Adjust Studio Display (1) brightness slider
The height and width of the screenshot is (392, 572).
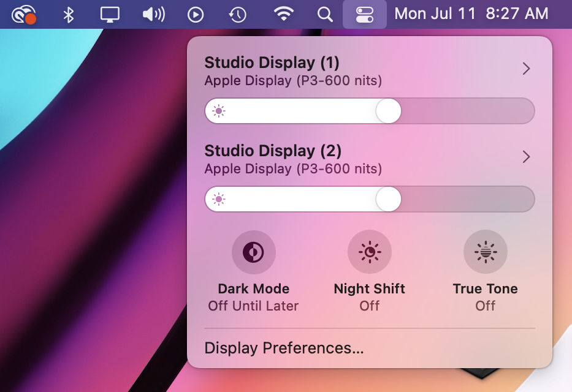coord(370,111)
